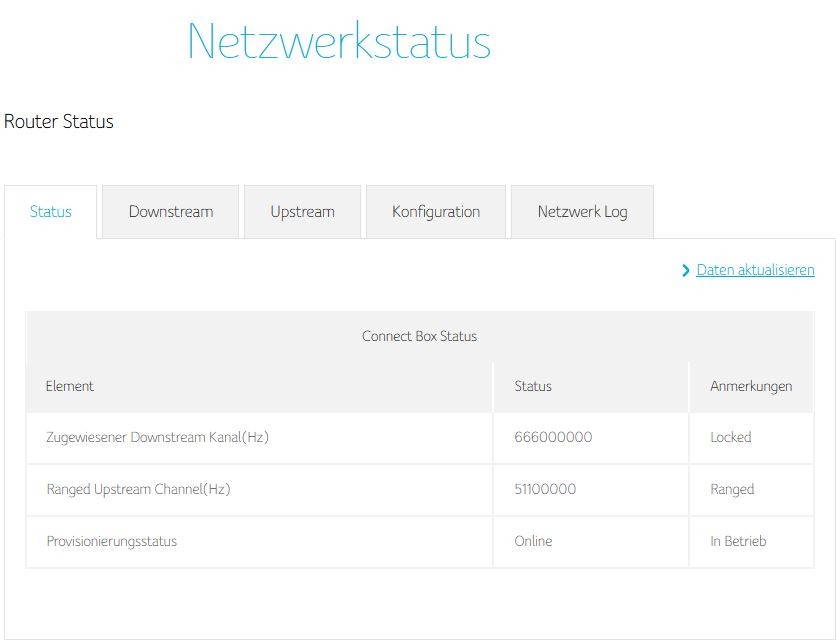Click the In Betrieb remark cell
The width and height of the screenshot is (836, 640).
pos(738,542)
